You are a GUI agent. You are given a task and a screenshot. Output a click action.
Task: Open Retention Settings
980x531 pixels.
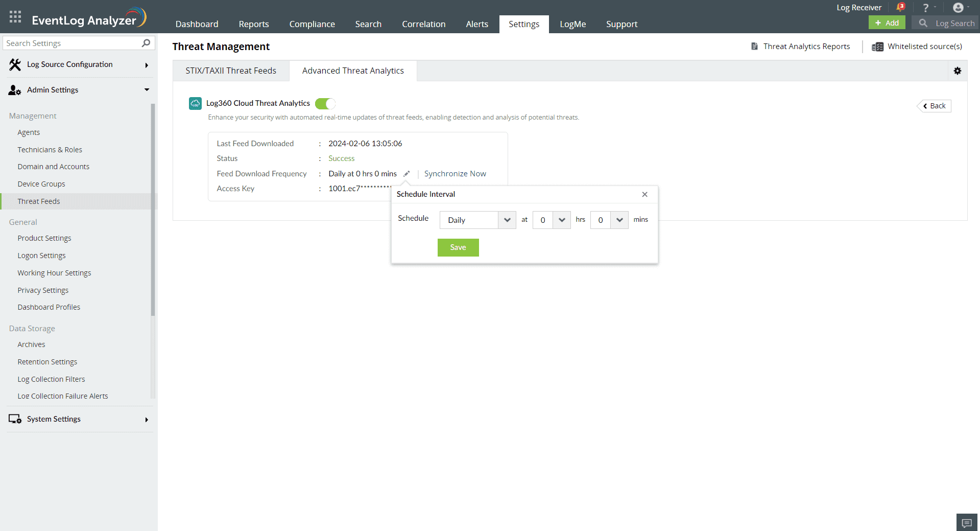point(47,362)
